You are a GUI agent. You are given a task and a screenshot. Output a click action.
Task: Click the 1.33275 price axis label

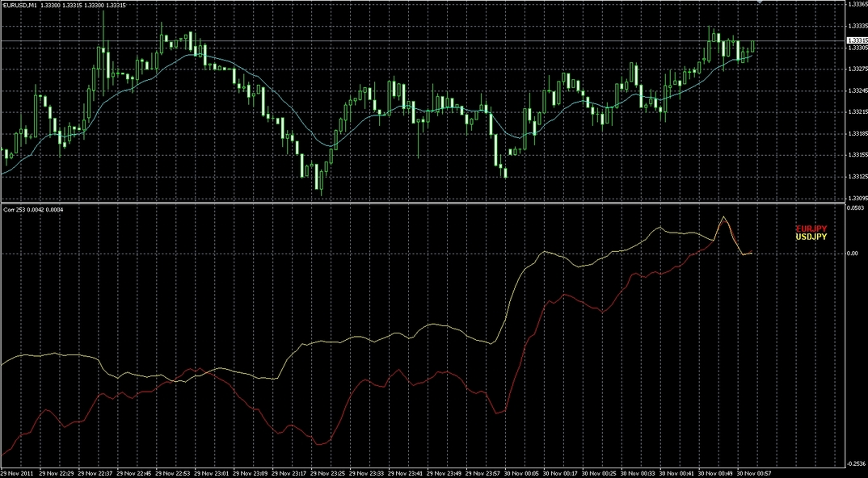pos(857,69)
